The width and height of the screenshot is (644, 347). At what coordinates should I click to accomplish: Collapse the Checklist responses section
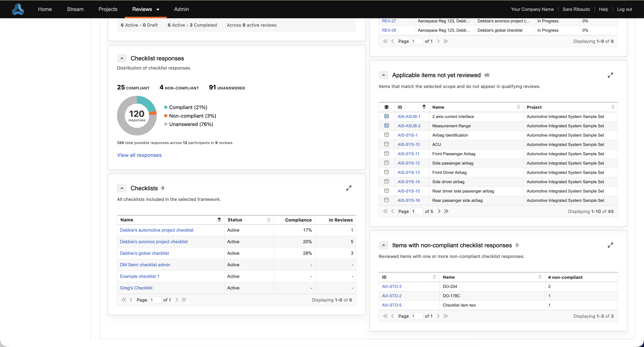pos(122,58)
